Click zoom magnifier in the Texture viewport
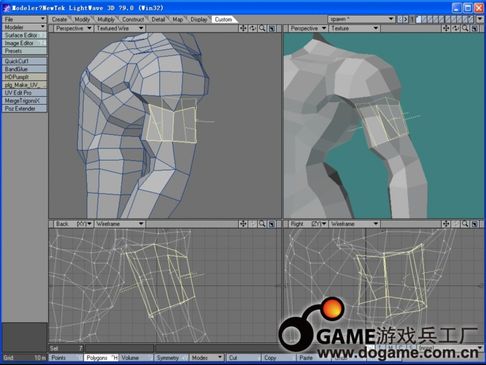 click(465, 28)
